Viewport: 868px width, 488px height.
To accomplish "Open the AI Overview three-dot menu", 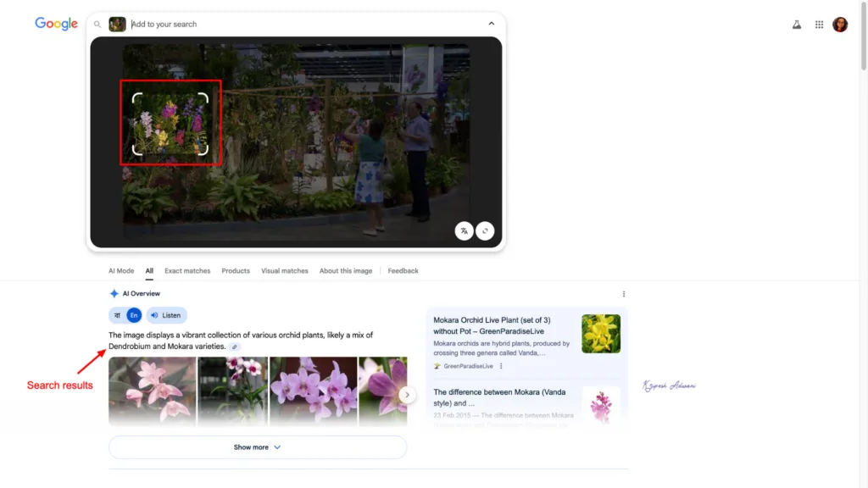I will click(x=624, y=293).
